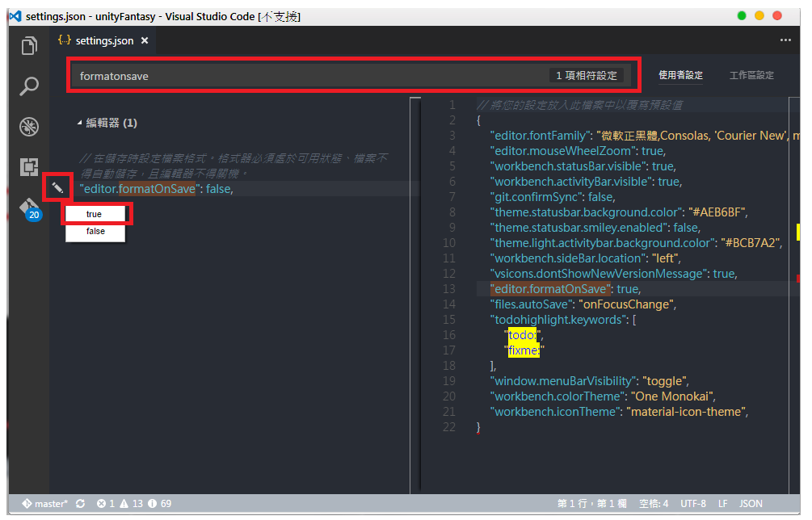Click the highlighted "todo:" keyword
812x520 pixels.
pos(523,335)
